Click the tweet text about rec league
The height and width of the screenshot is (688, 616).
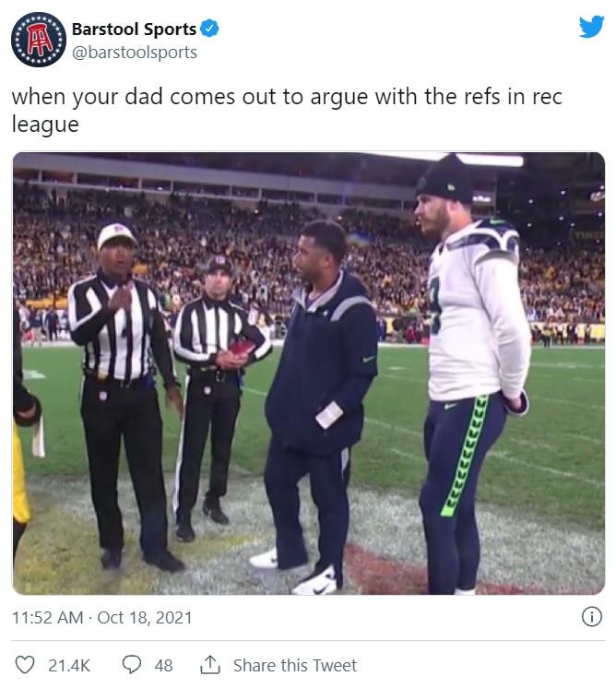[x=287, y=110]
